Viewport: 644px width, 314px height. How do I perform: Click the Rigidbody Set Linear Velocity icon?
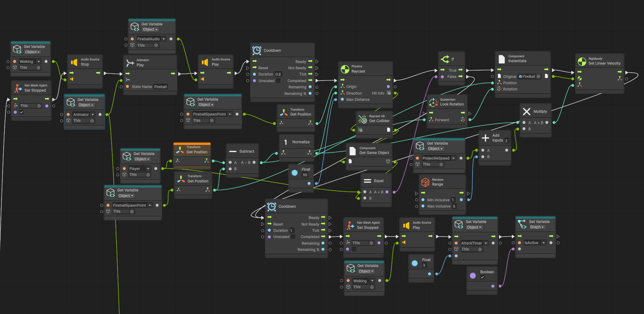coord(582,61)
